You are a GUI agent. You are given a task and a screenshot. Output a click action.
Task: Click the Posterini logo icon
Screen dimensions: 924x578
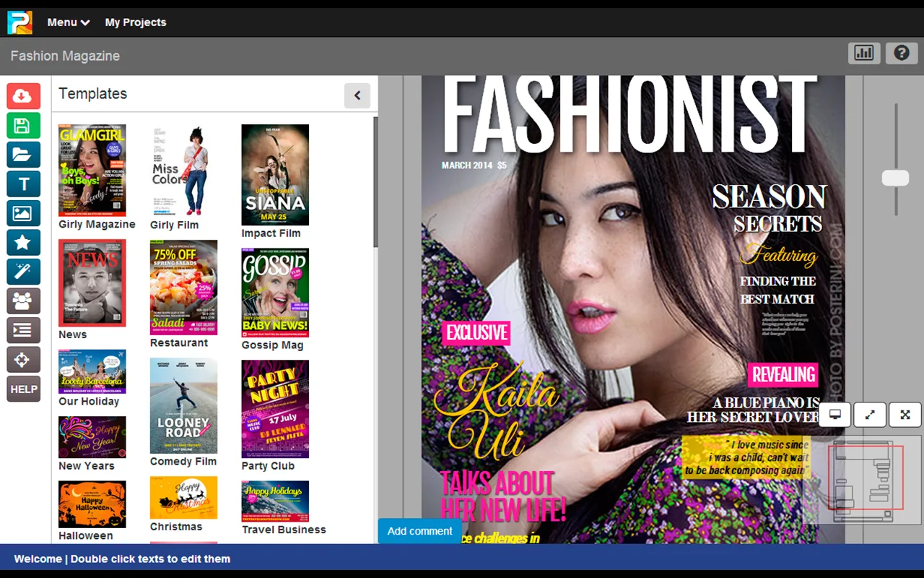tap(19, 22)
